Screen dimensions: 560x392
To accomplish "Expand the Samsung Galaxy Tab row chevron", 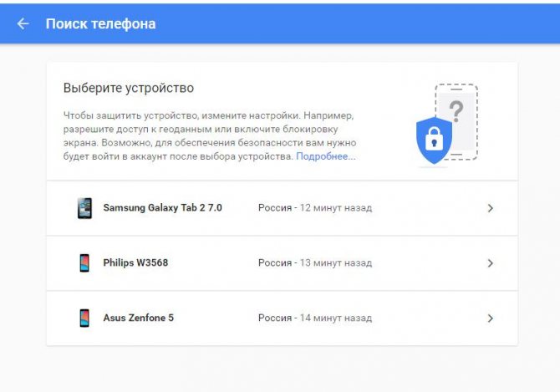I will [x=490, y=208].
